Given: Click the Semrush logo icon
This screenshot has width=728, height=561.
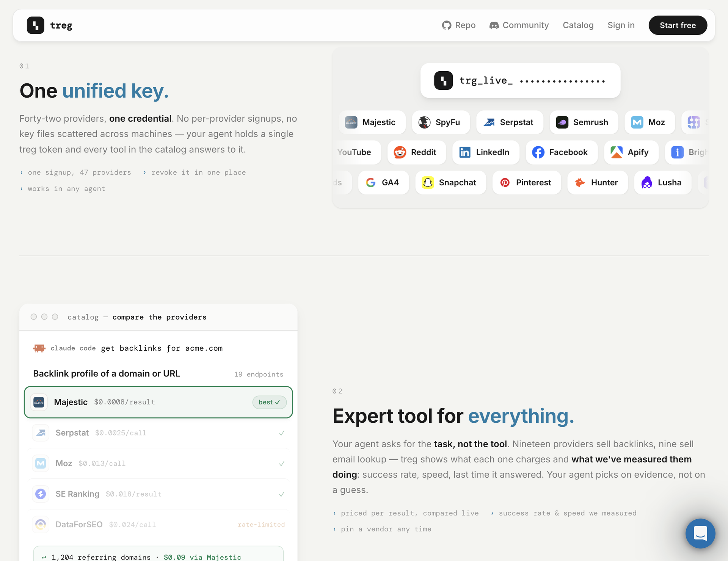Looking at the screenshot, I should click(562, 122).
